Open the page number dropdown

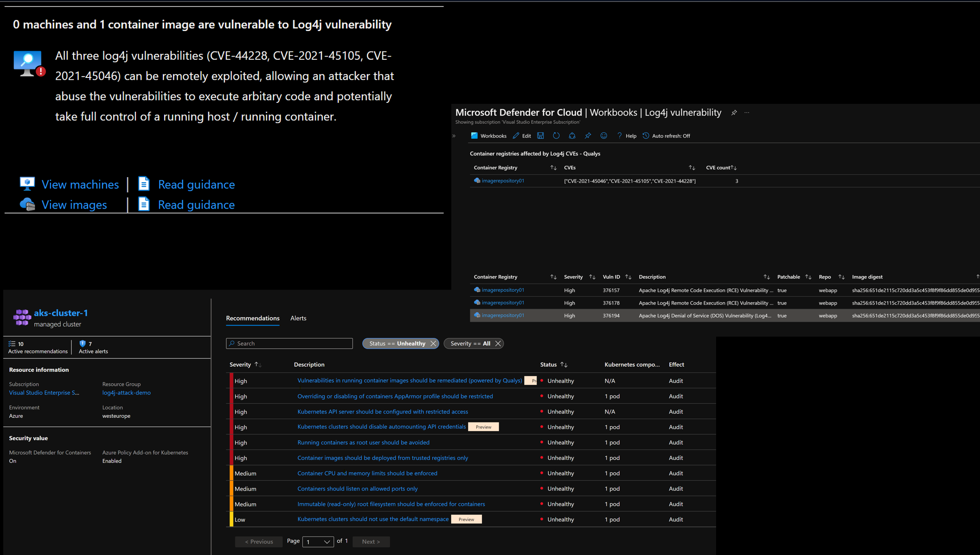318,542
